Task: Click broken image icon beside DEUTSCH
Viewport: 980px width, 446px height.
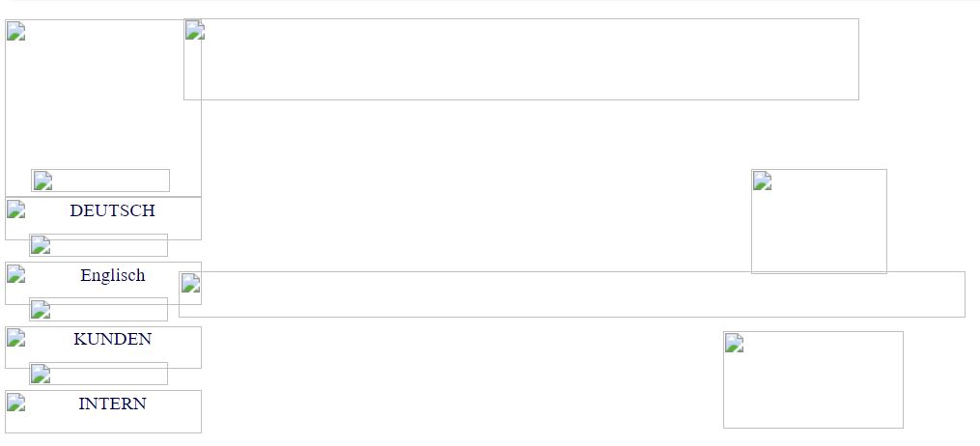Action: [x=15, y=209]
